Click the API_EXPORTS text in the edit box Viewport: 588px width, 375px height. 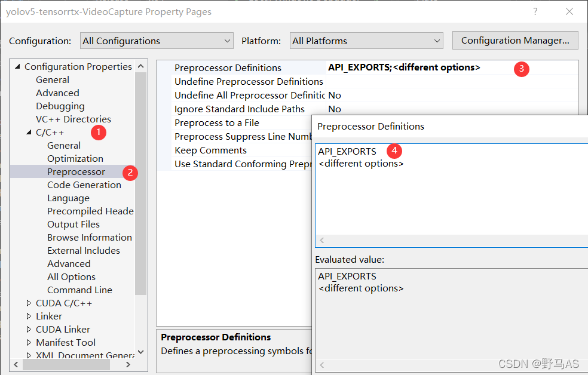pos(347,151)
